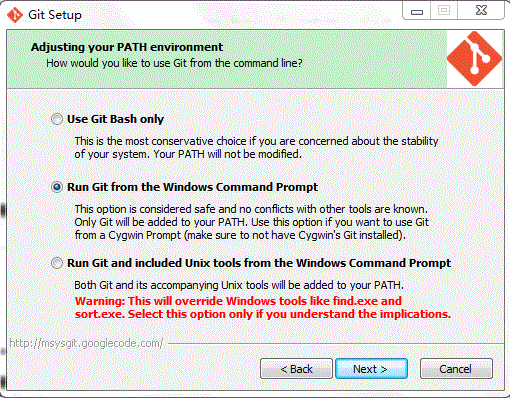Click the Run Git and included Unix tools label
The height and width of the screenshot is (398, 510).
point(259,263)
